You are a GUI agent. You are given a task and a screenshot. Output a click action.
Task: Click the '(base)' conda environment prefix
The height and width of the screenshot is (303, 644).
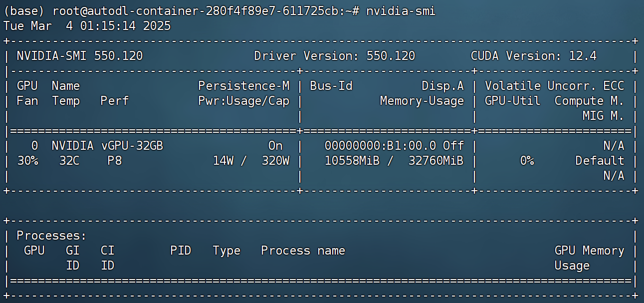pos(24,11)
